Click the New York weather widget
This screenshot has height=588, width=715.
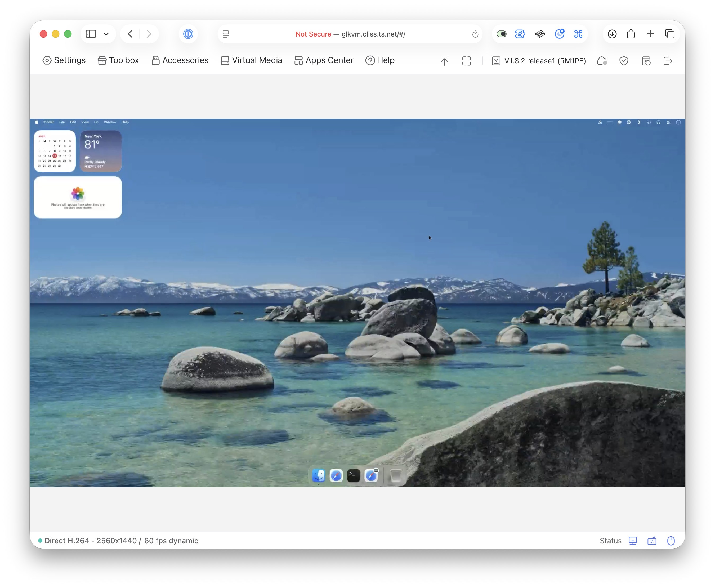[101, 151]
